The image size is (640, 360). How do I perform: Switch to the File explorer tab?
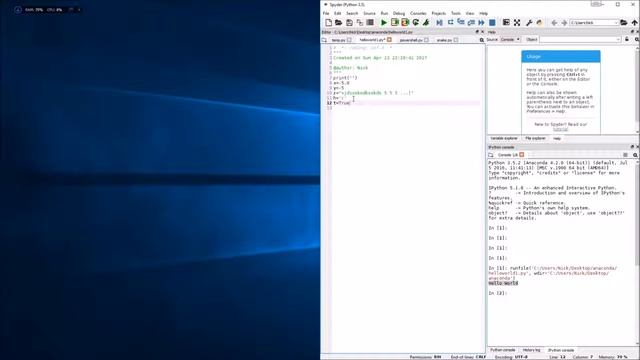click(535, 138)
